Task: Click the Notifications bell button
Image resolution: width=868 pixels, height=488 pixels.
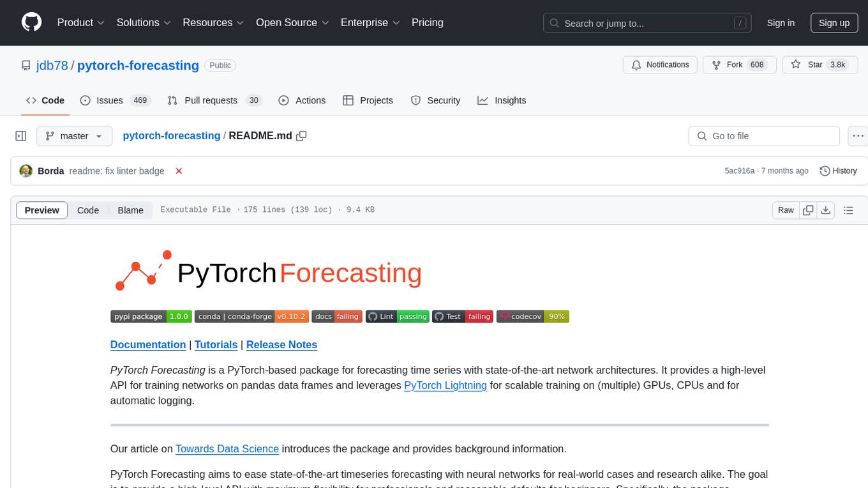Action: 660,65
